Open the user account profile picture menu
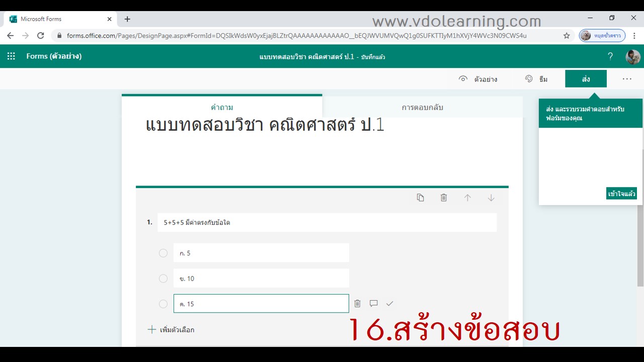Viewport: 644px width, 362px height. point(632,56)
